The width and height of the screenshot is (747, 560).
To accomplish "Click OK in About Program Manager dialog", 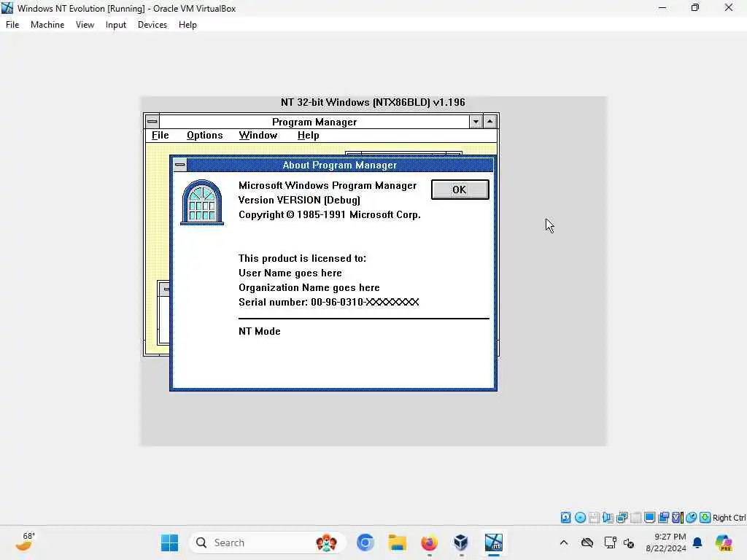I will pyautogui.click(x=460, y=190).
